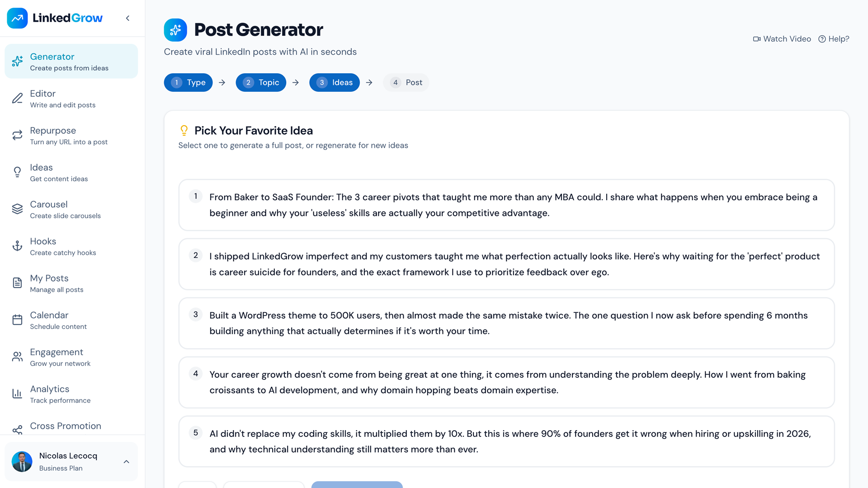The height and width of the screenshot is (488, 868).
Task: Click the LinkedGrow logo icon
Action: pos(17,18)
